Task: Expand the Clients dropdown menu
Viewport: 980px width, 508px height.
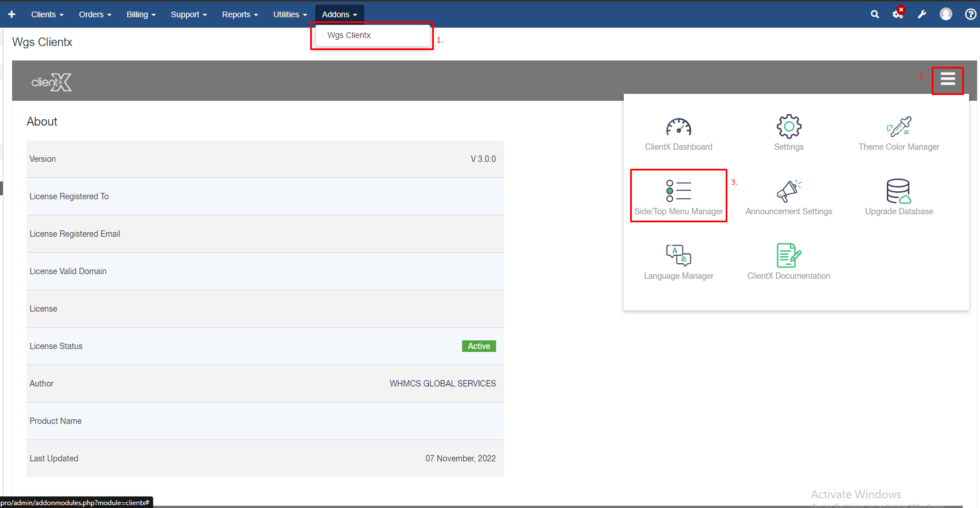Action: (x=47, y=14)
